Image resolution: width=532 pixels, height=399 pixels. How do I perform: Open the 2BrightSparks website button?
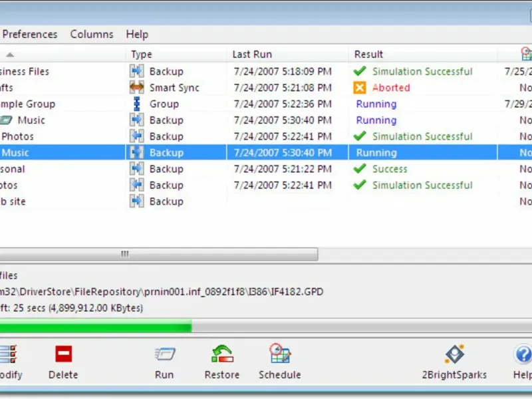(454, 362)
